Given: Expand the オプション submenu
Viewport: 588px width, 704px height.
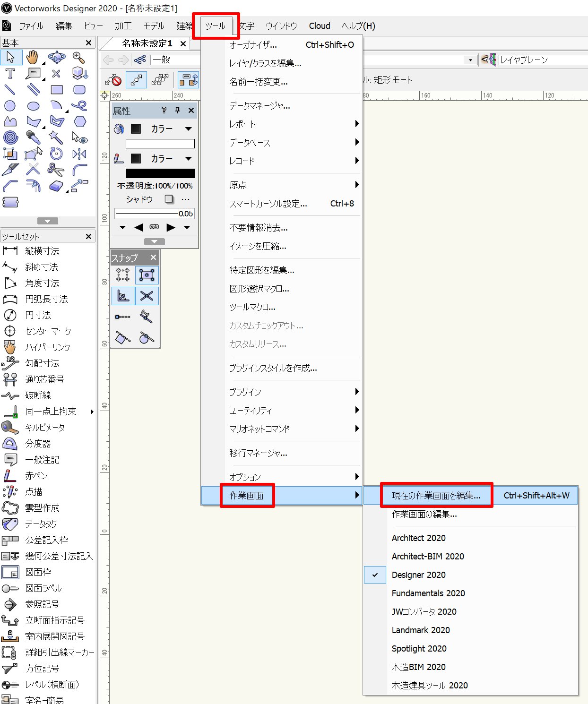Looking at the screenshot, I should 282,477.
